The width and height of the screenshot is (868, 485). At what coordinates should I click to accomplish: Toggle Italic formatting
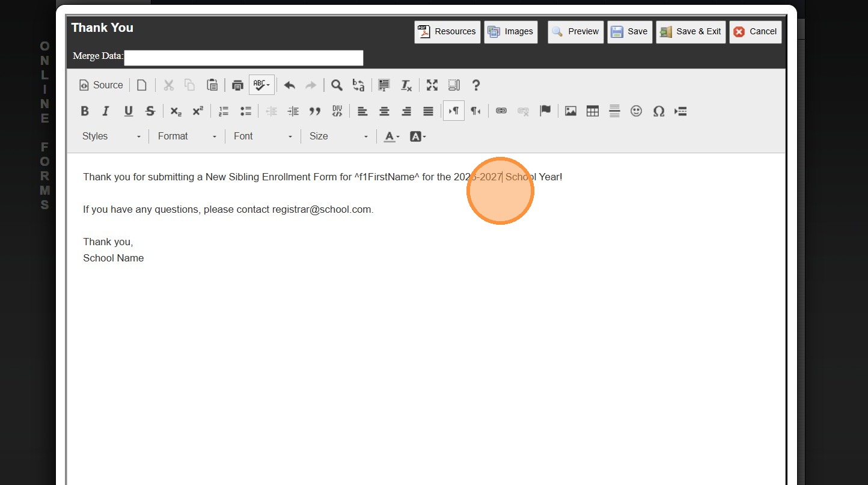tap(106, 111)
